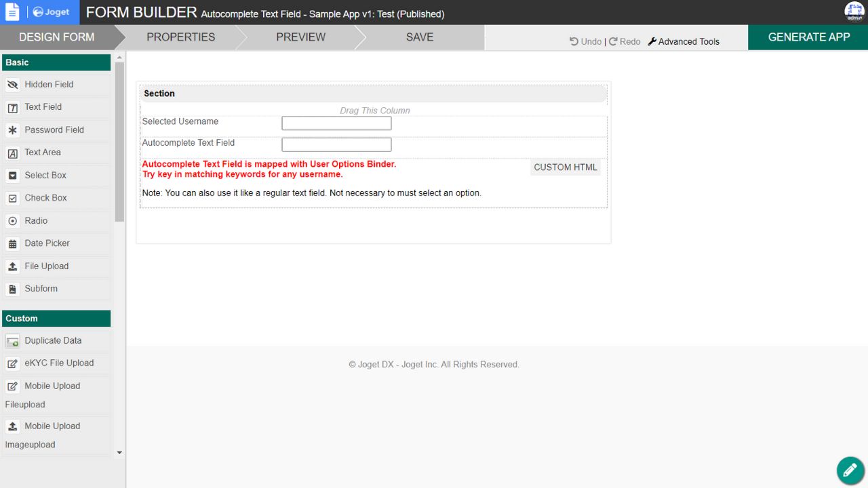
Task: Click the Text Field element icon
Action: click(12, 108)
